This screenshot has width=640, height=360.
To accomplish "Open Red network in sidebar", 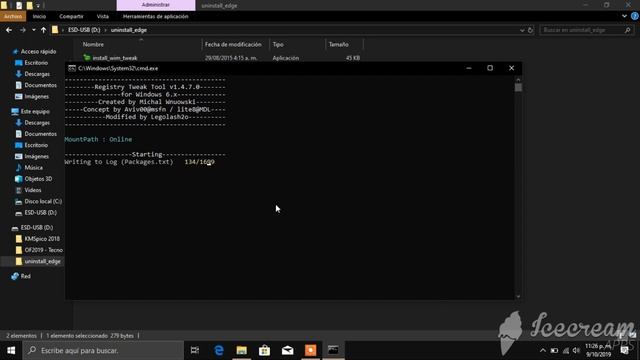I will point(25,276).
